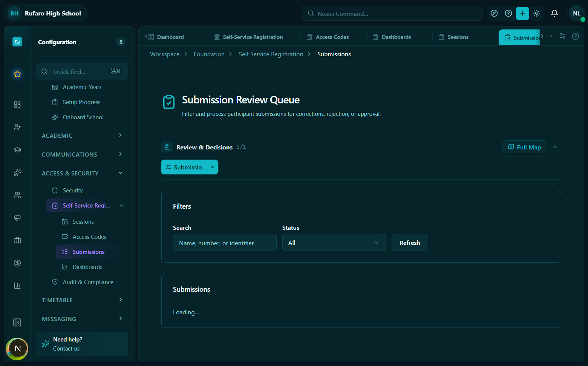This screenshot has height=366, width=588.
Task: Collapse the ACCESS & SECURITY section
Action: click(82, 173)
